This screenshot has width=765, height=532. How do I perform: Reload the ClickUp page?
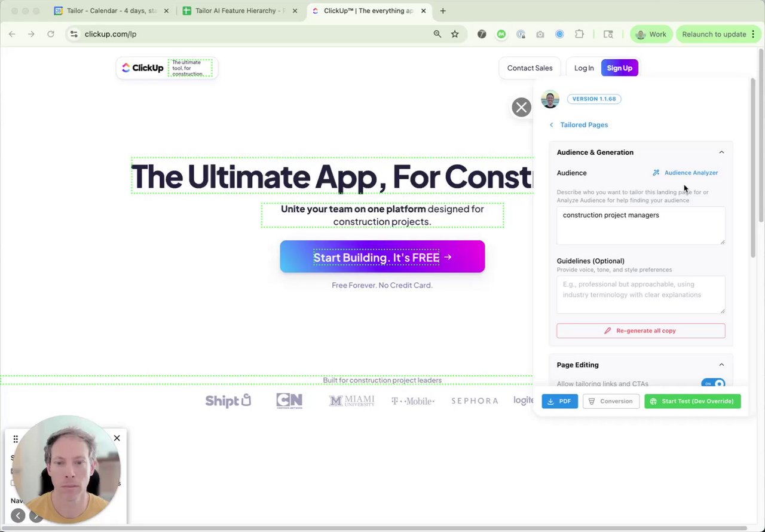51,34
